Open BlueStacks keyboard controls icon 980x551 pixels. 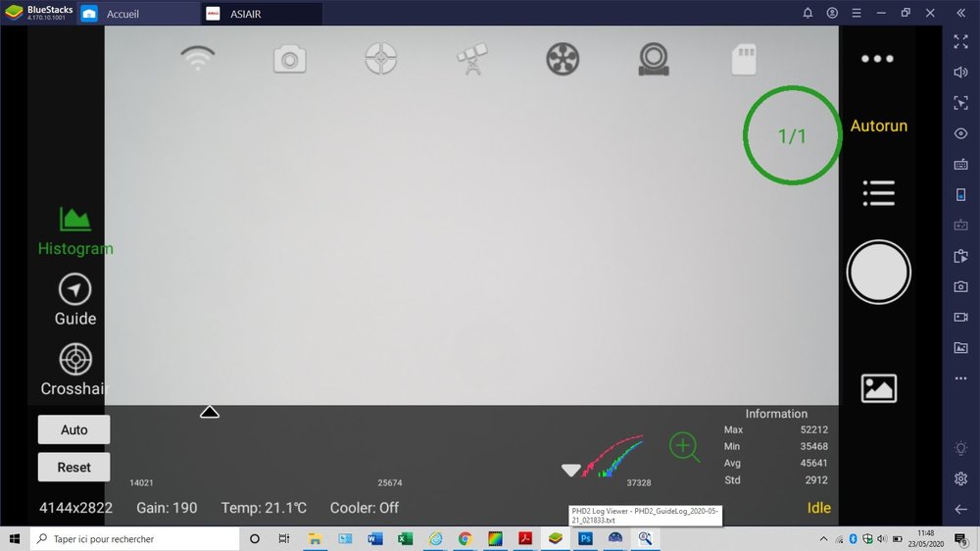(960, 165)
